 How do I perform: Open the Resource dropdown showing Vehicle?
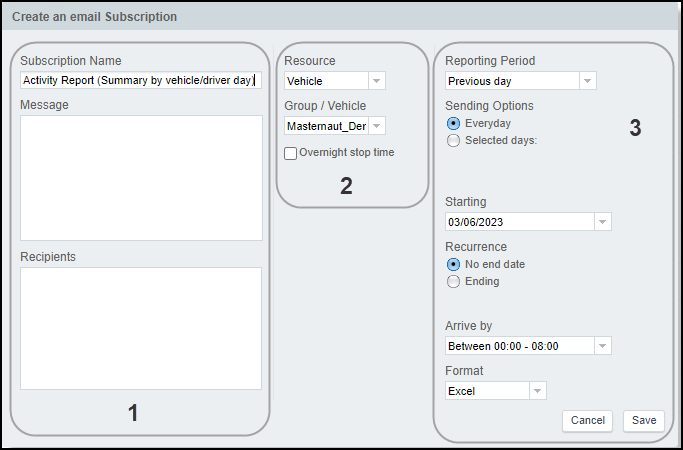[335, 81]
